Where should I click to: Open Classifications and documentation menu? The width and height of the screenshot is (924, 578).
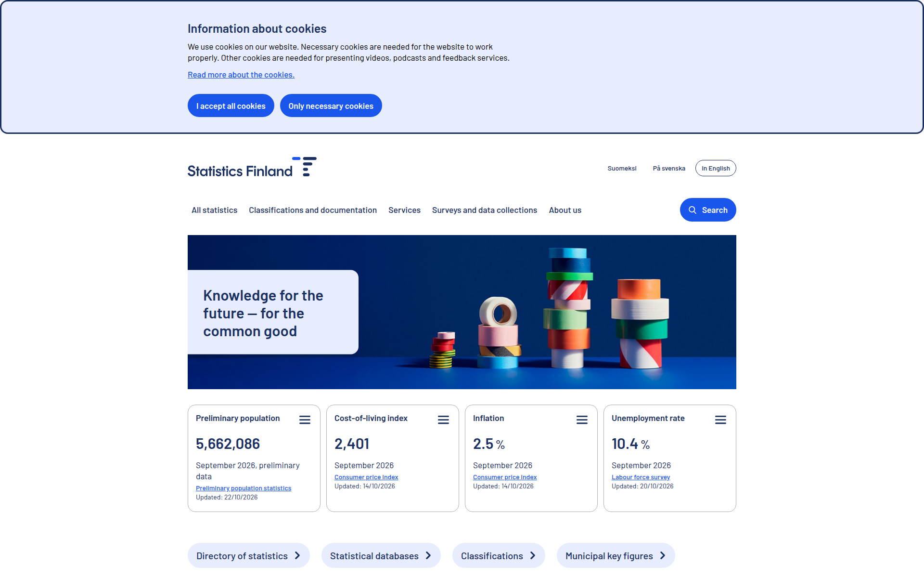click(x=313, y=210)
